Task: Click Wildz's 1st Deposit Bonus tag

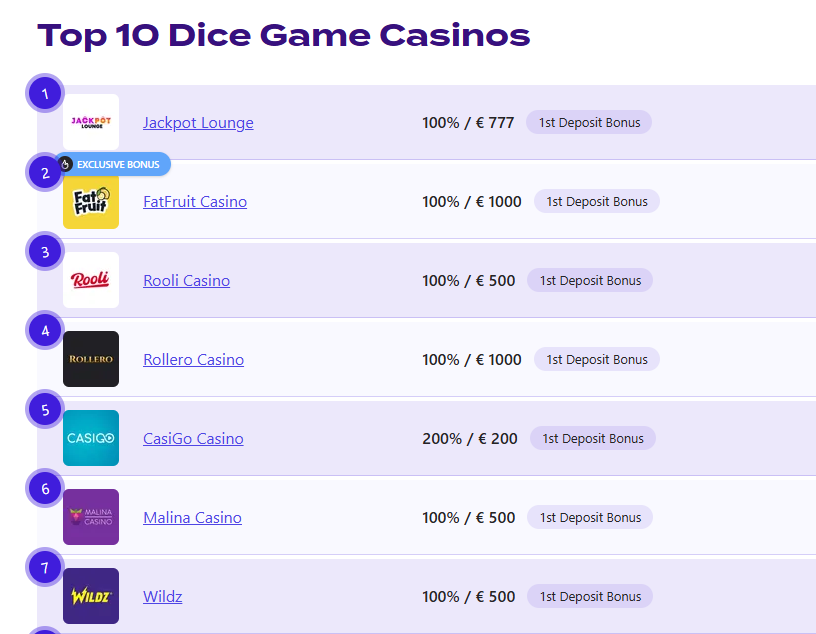Action: 590,597
